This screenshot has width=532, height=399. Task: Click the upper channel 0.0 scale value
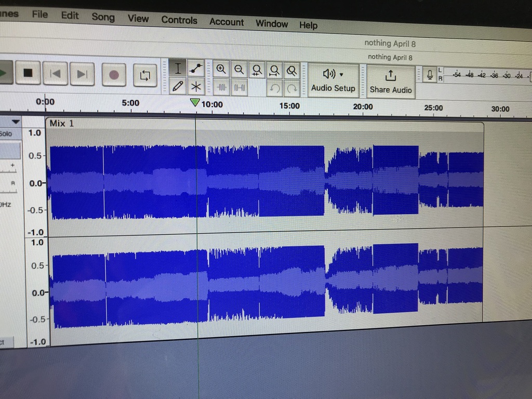click(37, 183)
